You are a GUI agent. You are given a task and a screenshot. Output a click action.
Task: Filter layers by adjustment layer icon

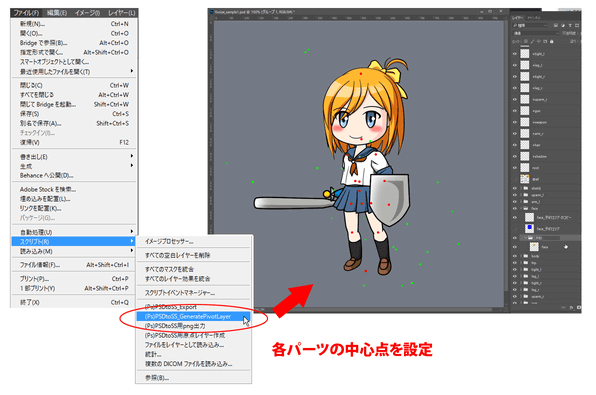click(x=563, y=25)
